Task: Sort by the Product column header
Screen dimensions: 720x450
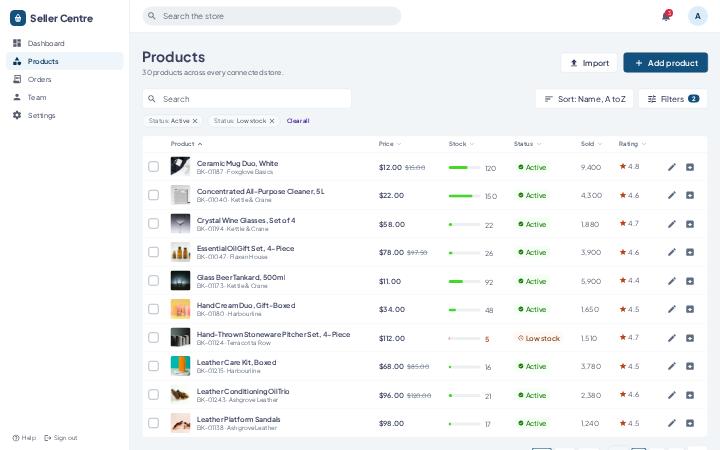Action: click(186, 144)
